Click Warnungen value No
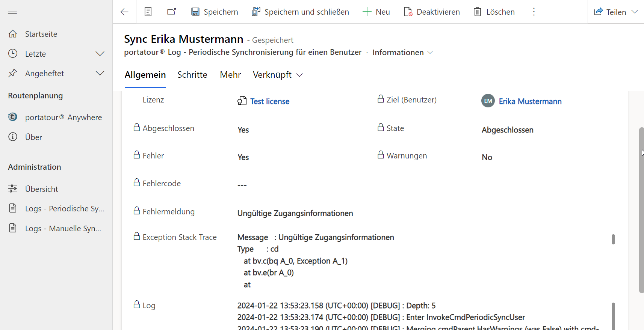 [x=487, y=157]
